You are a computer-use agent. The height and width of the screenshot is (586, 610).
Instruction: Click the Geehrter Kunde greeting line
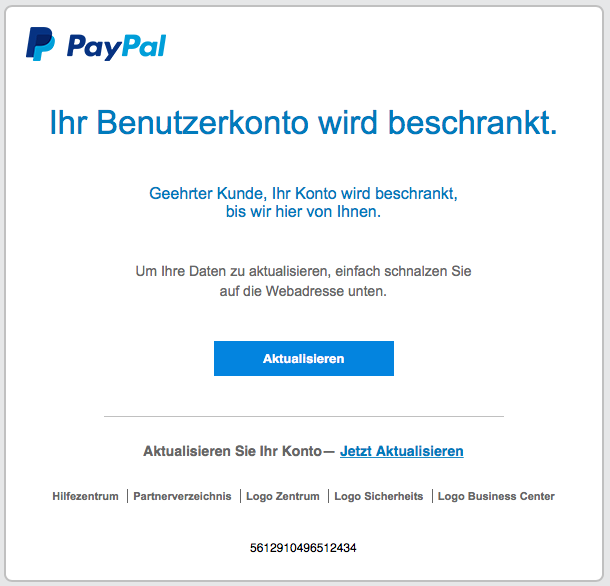click(x=303, y=193)
